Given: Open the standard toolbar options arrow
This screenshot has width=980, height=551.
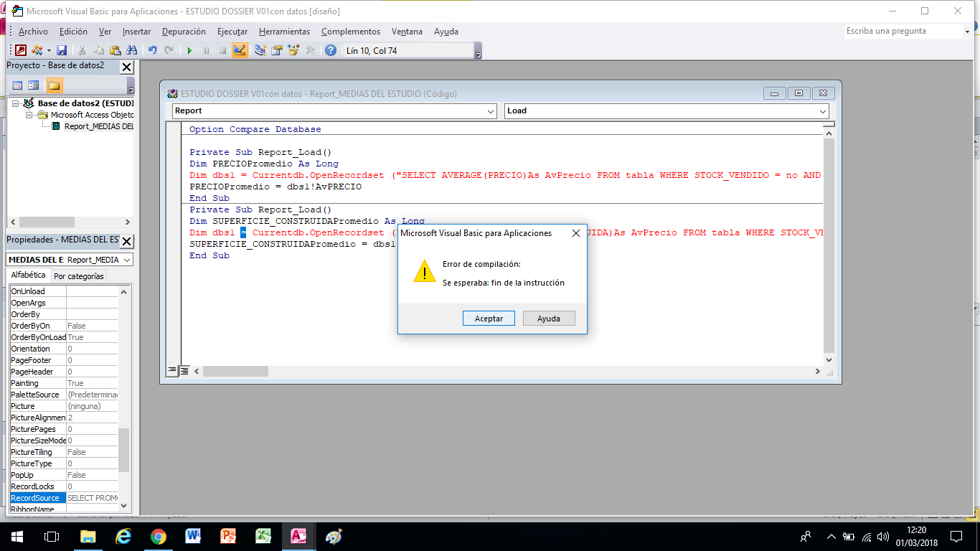Looking at the screenshot, I should (x=479, y=52).
